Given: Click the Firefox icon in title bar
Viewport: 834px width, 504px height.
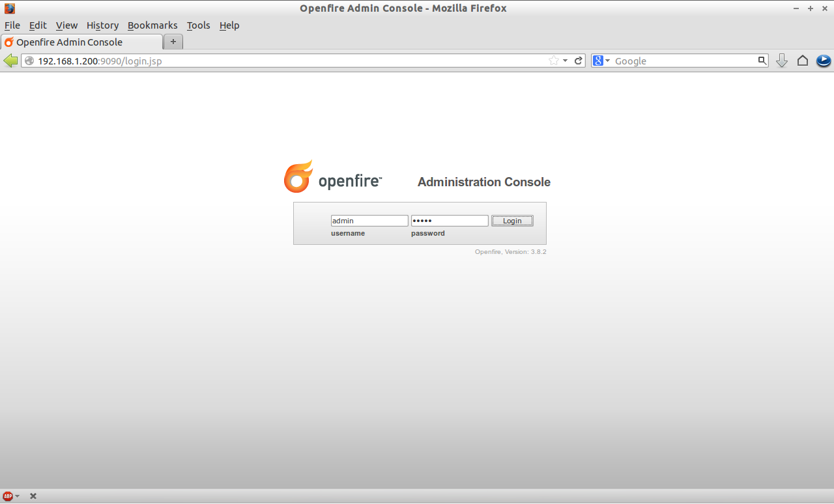Looking at the screenshot, I should (x=9, y=8).
